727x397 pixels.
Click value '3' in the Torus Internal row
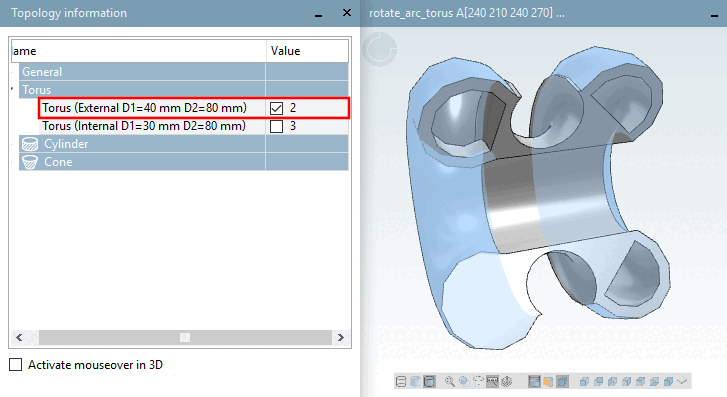click(293, 126)
